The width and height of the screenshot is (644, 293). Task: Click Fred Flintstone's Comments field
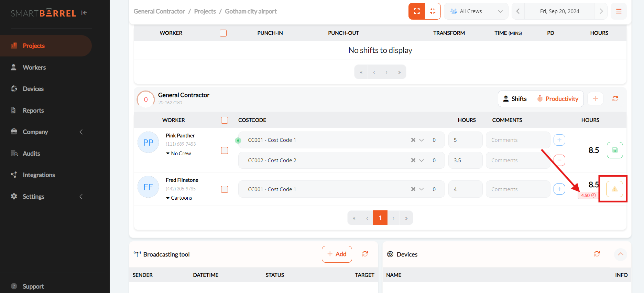(517, 189)
